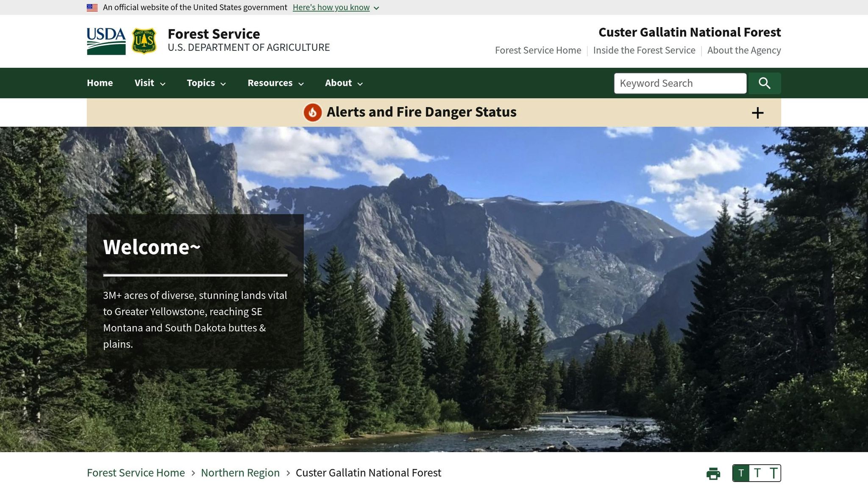Click the magnifying glass search button

[765, 83]
